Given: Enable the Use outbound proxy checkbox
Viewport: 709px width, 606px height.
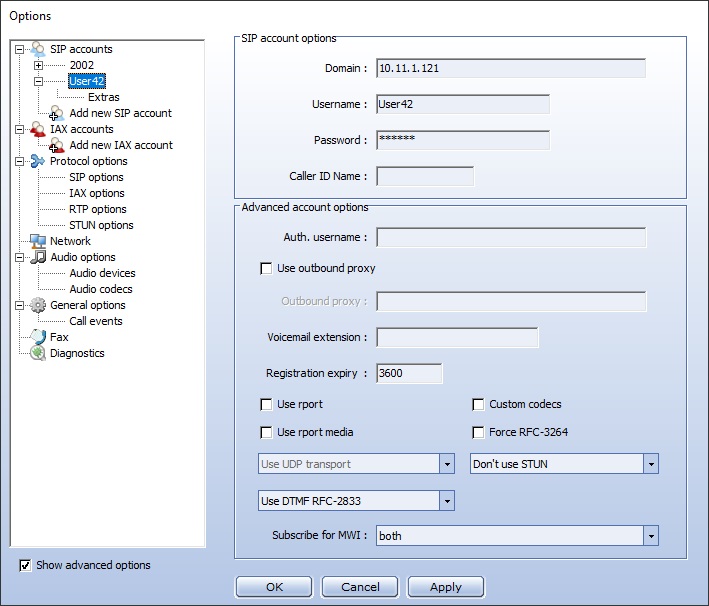Looking at the screenshot, I should point(266,269).
